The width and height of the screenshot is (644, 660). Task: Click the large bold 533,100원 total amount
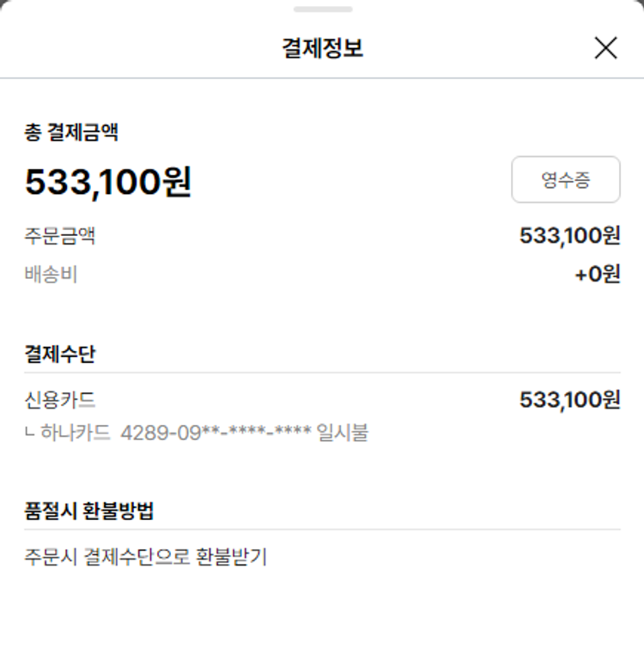tap(108, 182)
